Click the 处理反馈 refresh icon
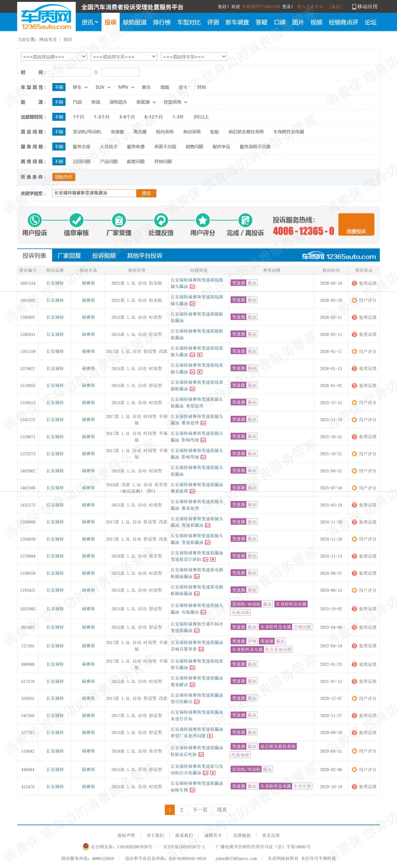Image resolution: width=397 pixels, height=868 pixels. 161,220
